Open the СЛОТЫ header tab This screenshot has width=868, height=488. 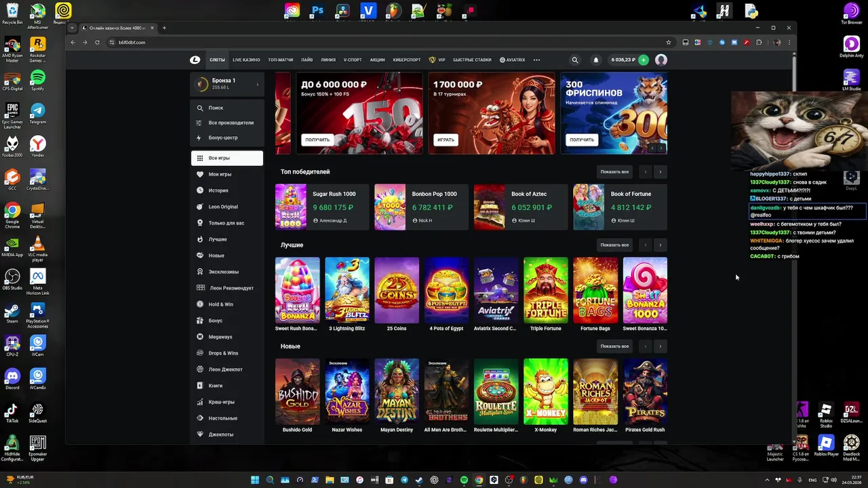coord(217,60)
